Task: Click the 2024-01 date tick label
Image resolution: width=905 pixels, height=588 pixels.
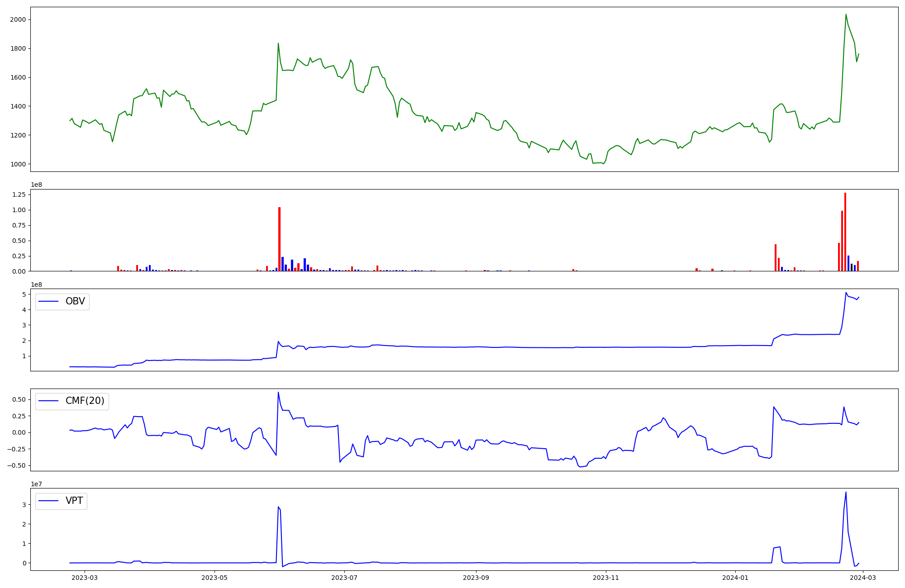Action: tap(735, 578)
